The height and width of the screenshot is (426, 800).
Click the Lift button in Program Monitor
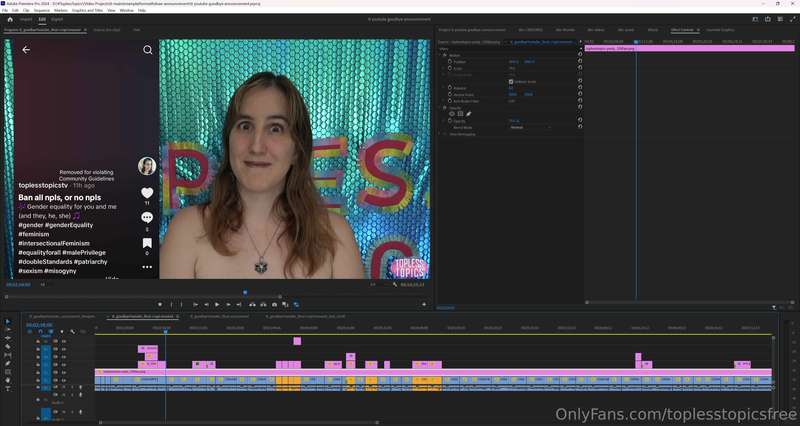[x=252, y=305]
